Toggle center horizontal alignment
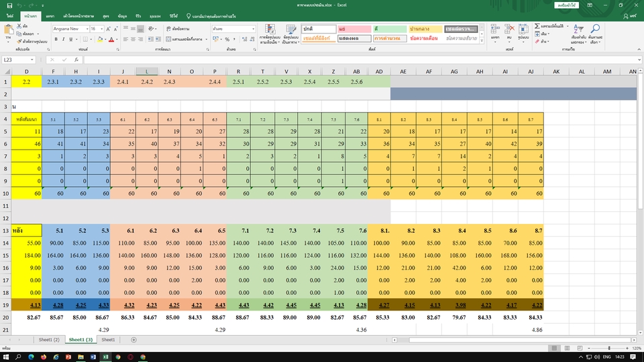The height and width of the screenshot is (362, 644). pyautogui.click(x=133, y=40)
